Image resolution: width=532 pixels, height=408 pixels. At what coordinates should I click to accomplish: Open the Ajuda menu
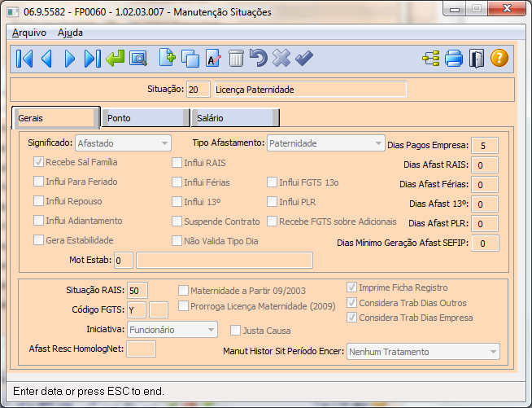(x=70, y=33)
